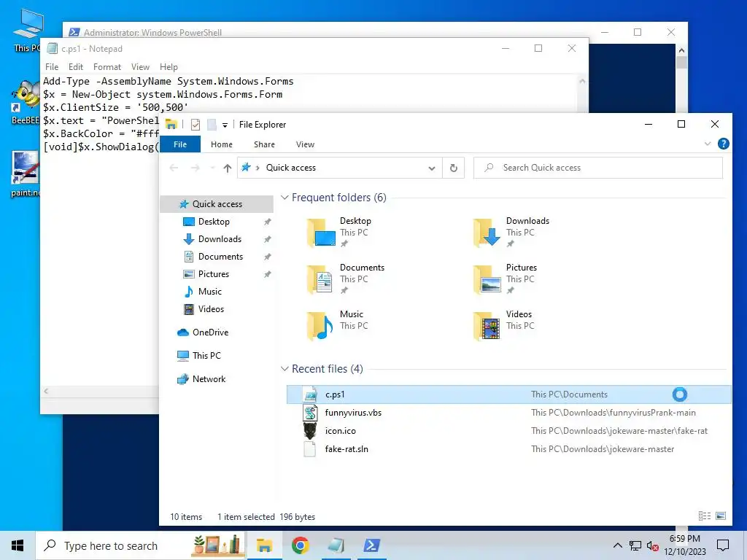Click the muted volume tray icon

coord(653,545)
